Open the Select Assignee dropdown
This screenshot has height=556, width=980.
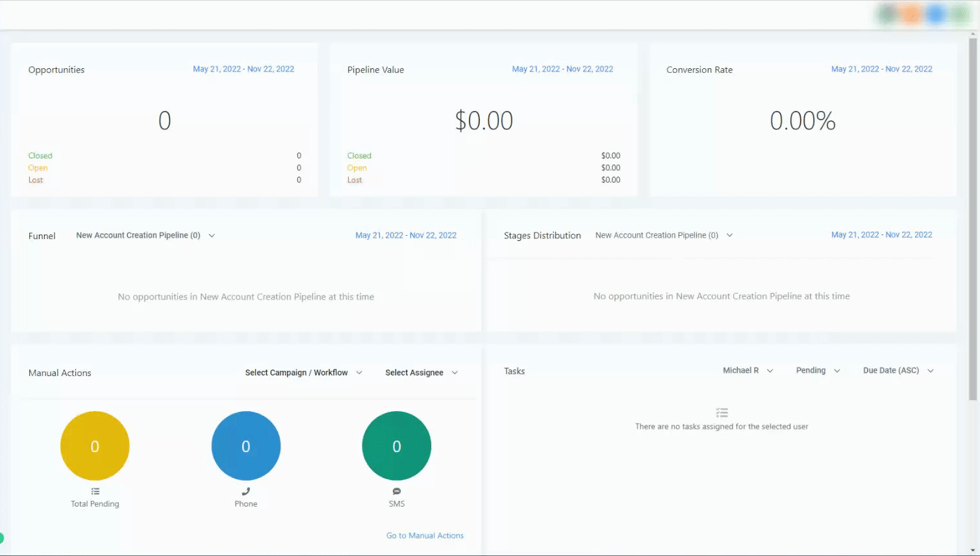[x=421, y=372]
